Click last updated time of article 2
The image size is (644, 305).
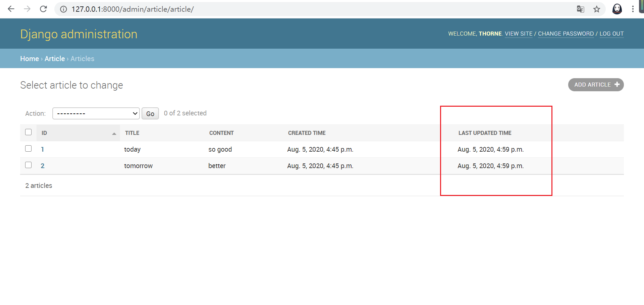(x=491, y=166)
